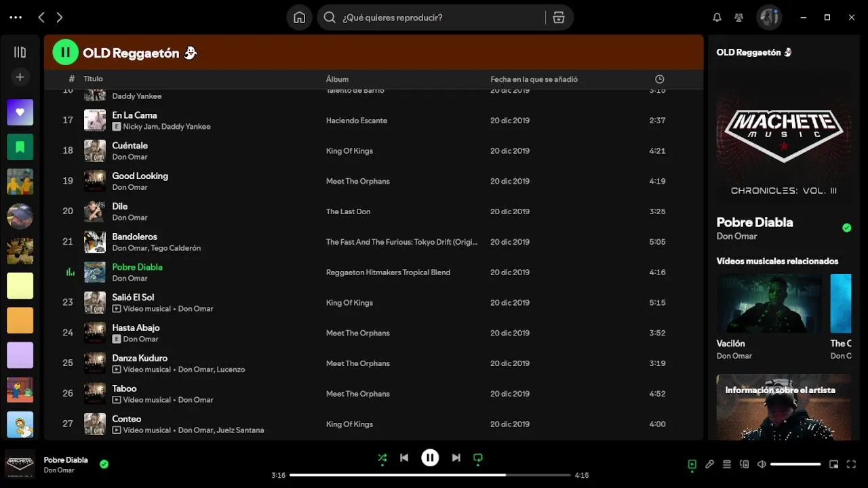This screenshot has width=868, height=488.
Task: Open the Vacilón music video thumbnail
Action: [769, 303]
